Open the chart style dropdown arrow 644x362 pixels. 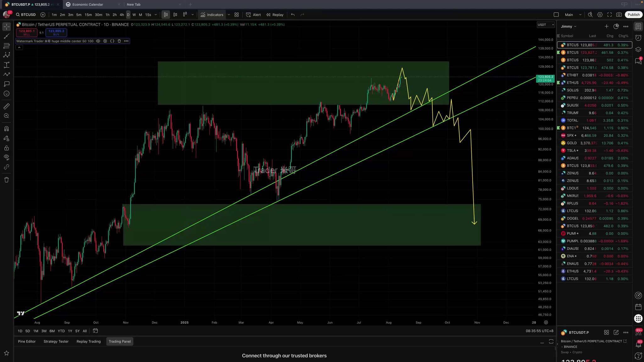coord(192,15)
